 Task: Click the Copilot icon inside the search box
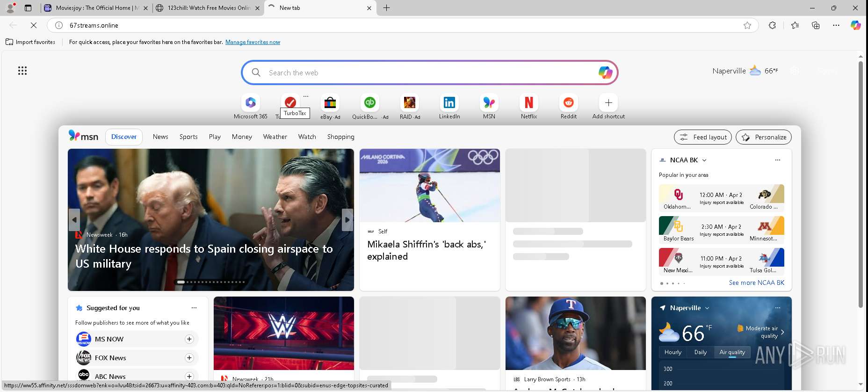(x=605, y=73)
